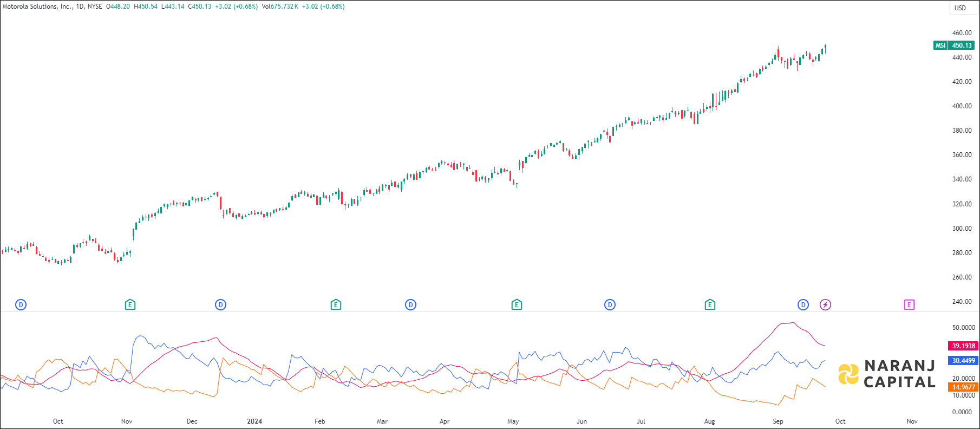
Task: Click the dividend marker before October 2023
Action: [x=21, y=305]
